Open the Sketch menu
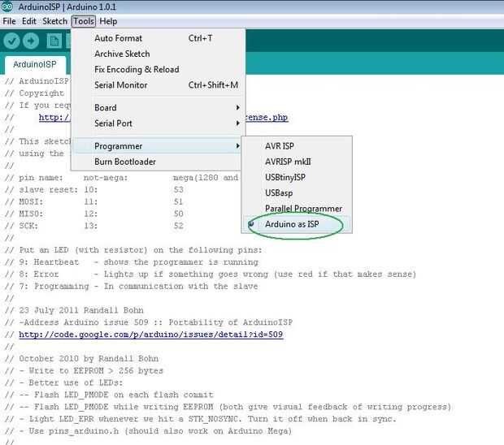This screenshot has width=504, height=445. (x=55, y=21)
